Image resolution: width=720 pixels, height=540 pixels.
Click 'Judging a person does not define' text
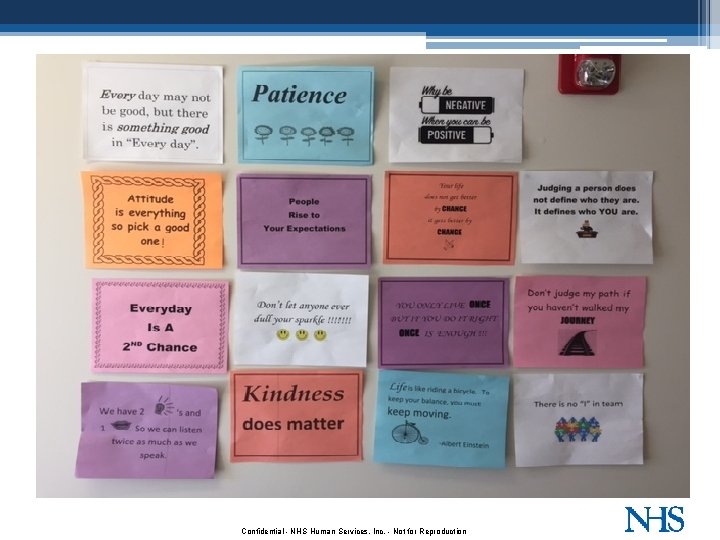[x=586, y=200]
